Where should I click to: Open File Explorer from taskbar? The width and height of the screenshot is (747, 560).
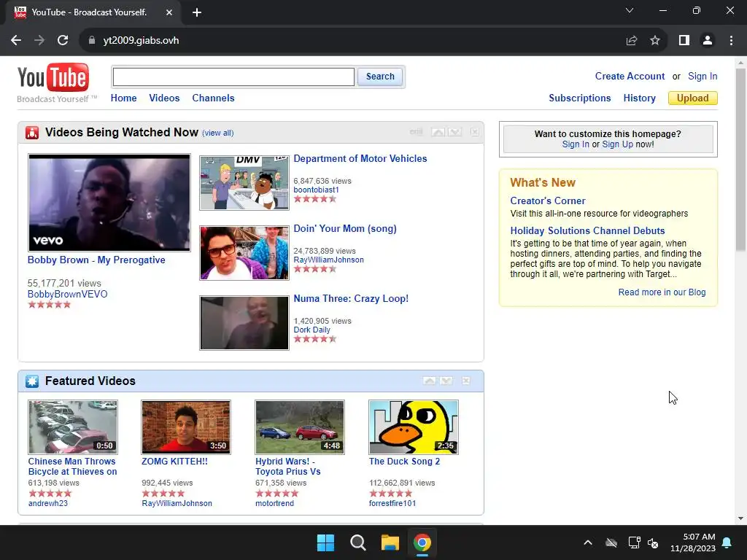click(390, 542)
